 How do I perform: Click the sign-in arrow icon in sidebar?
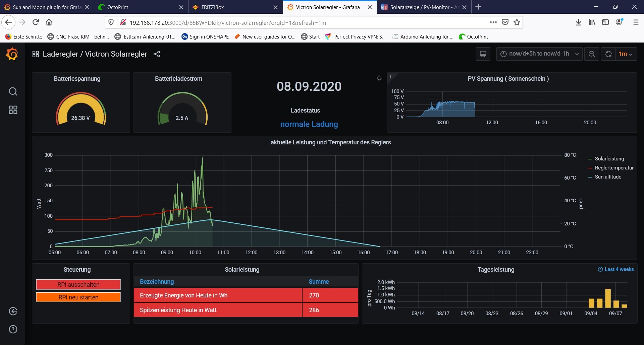click(13, 311)
